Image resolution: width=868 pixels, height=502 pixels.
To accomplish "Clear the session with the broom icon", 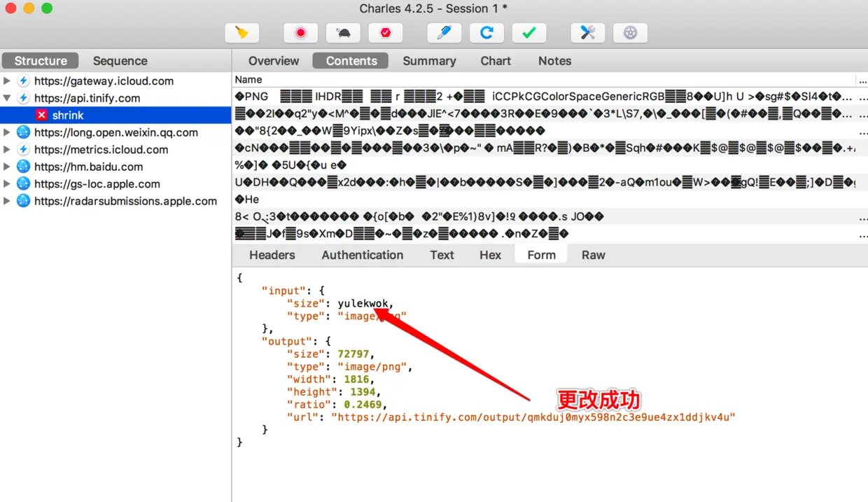I will click(242, 33).
